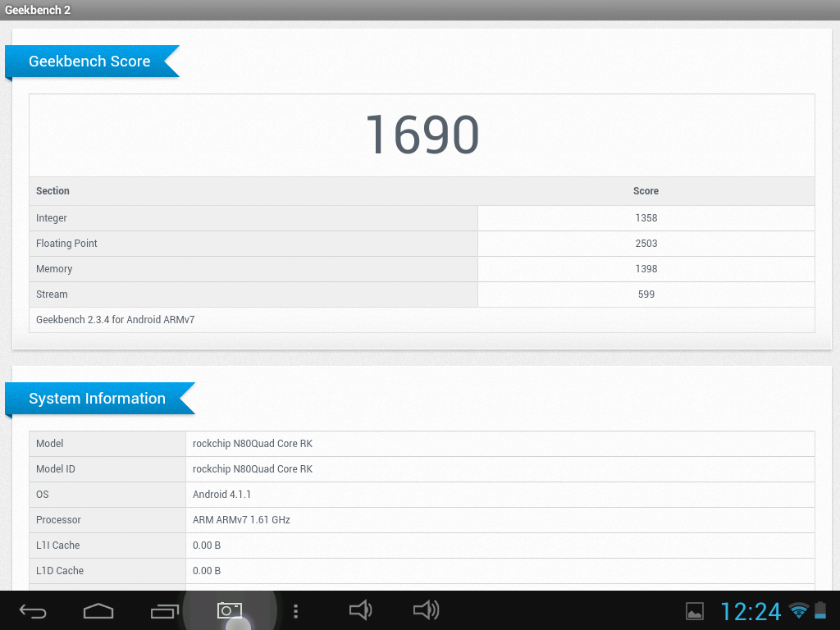Select the Model row label

pyautogui.click(x=49, y=444)
